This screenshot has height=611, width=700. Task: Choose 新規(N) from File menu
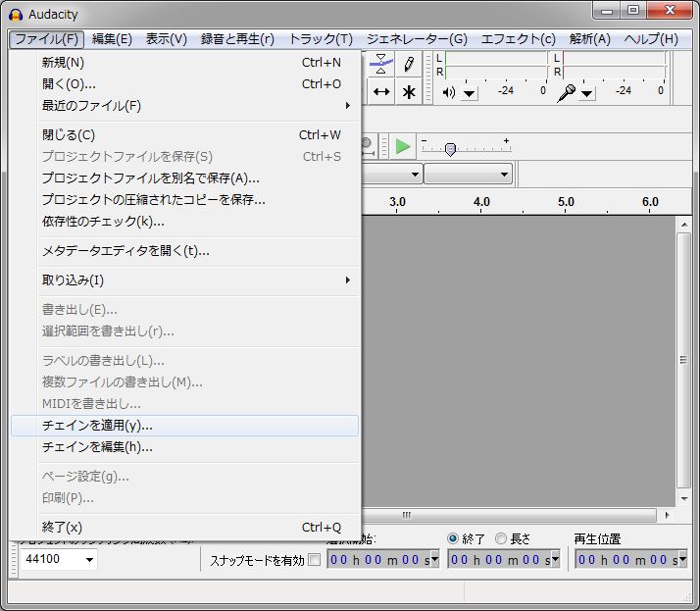tap(185, 63)
